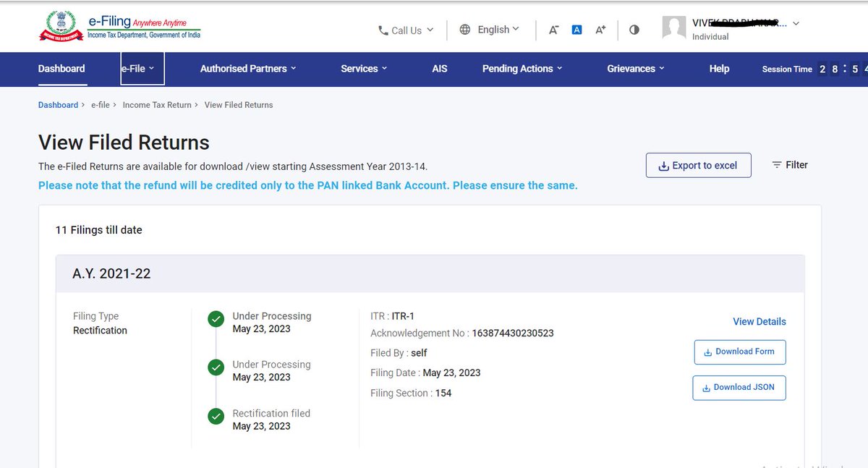The width and height of the screenshot is (868, 468).
Task: Click acknowledgement number 163874430230523
Action: pyautogui.click(x=513, y=333)
